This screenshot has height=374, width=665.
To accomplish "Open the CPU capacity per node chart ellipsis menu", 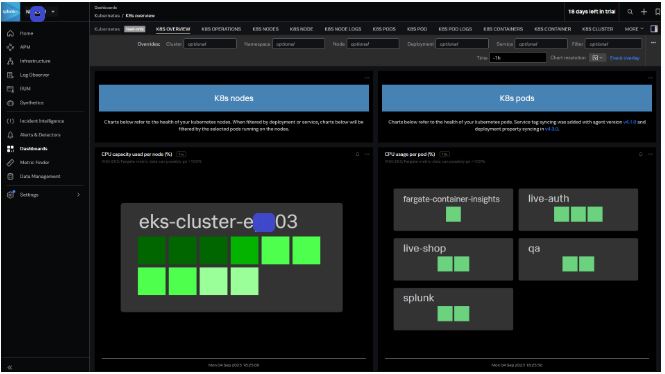I will (367, 154).
